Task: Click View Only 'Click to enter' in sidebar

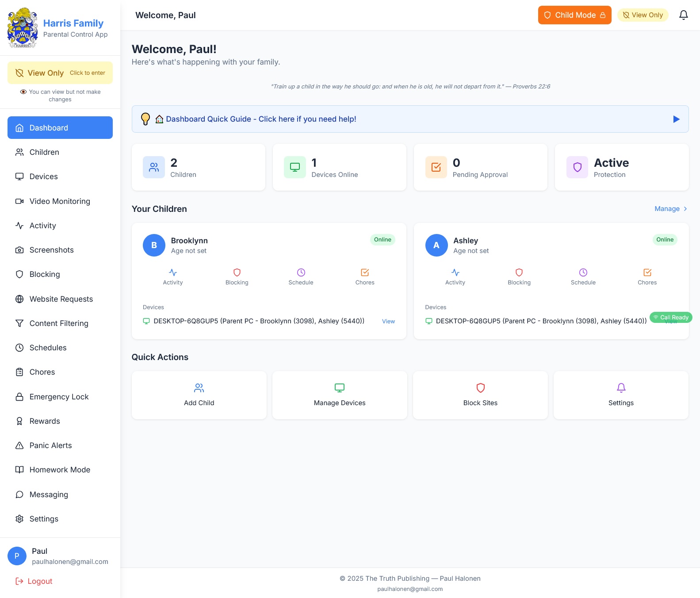Action: click(x=60, y=73)
